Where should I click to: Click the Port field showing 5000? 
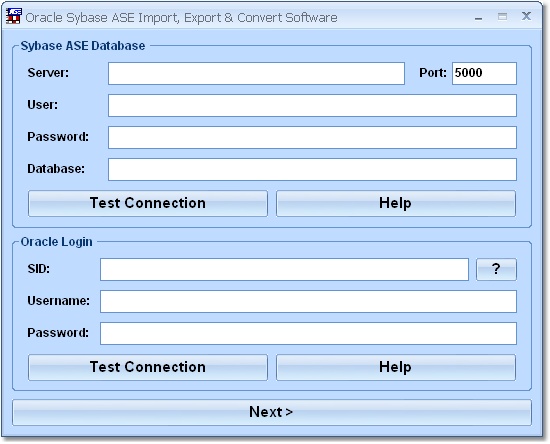tap(484, 73)
